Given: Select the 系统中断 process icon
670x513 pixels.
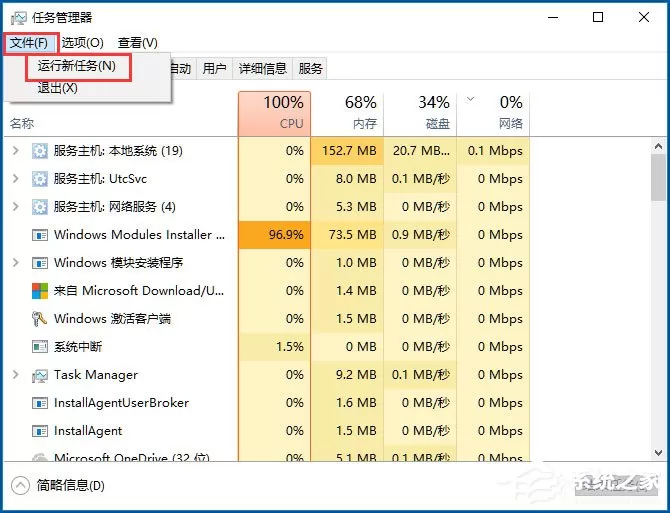Looking at the screenshot, I should tap(40, 346).
